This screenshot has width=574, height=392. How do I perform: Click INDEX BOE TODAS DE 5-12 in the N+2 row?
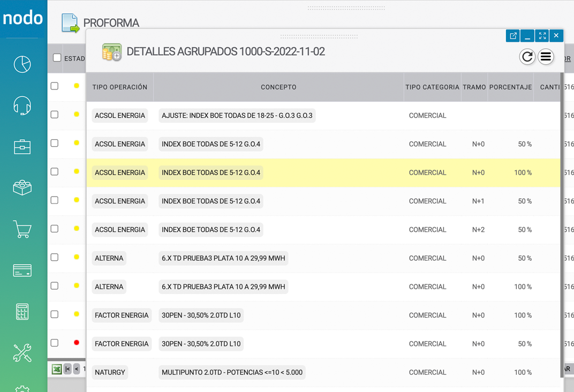[x=211, y=230]
